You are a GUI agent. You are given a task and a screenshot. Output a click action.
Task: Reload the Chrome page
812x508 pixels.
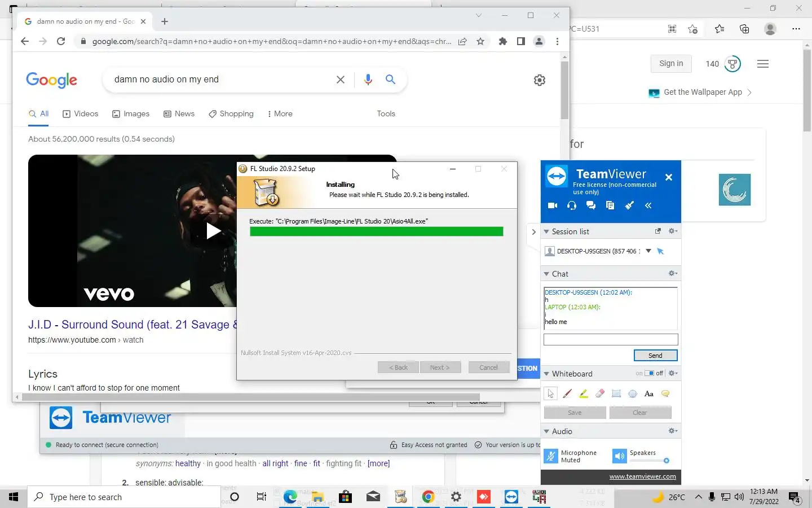click(61, 41)
